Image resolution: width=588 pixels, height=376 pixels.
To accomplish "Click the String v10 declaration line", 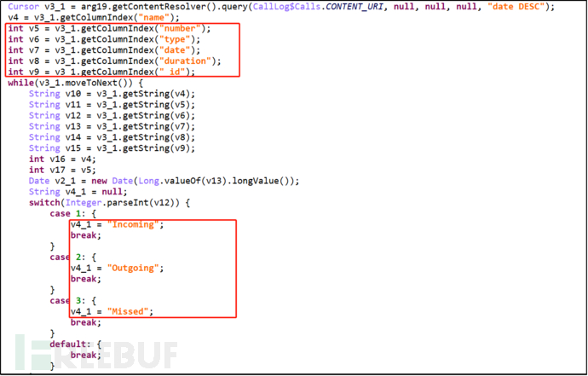I will coord(112,94).
